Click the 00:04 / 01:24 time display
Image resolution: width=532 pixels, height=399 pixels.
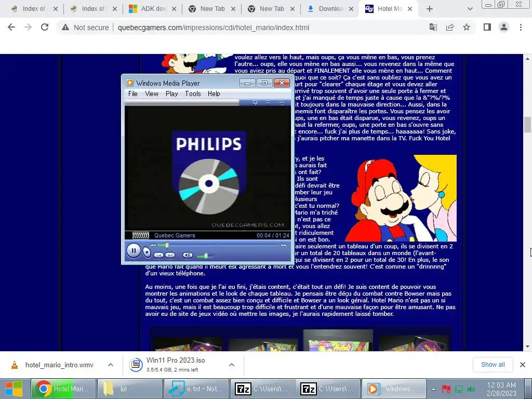[273, 235]
